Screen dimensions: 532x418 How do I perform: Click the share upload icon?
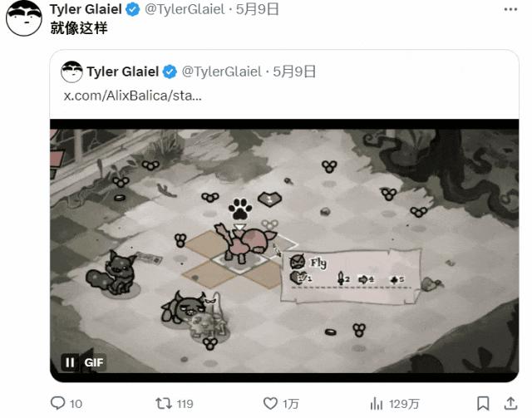[510, 403]
